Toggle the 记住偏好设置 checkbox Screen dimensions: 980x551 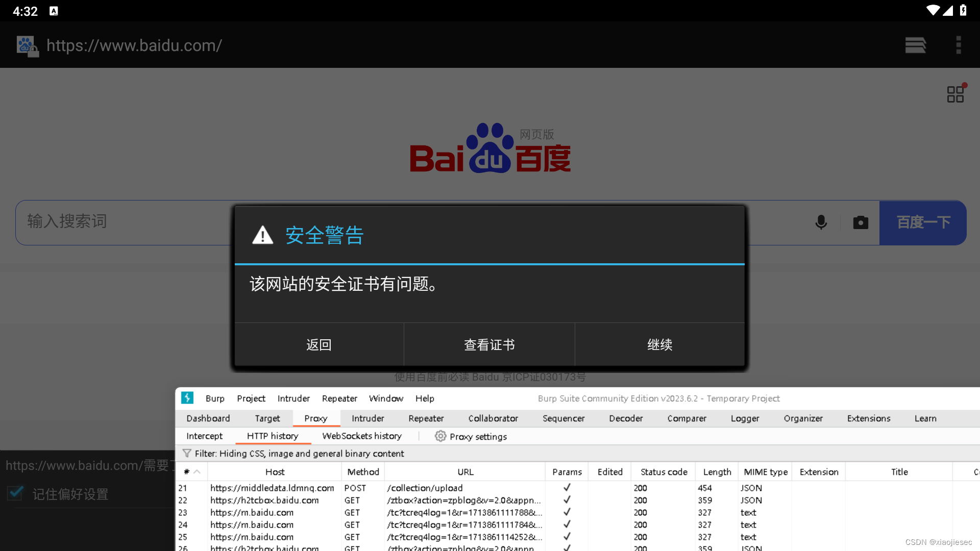point(15,493)
